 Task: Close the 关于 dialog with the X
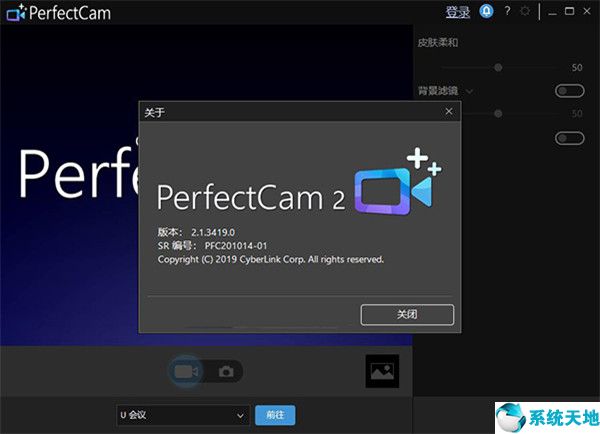point(449,111)
